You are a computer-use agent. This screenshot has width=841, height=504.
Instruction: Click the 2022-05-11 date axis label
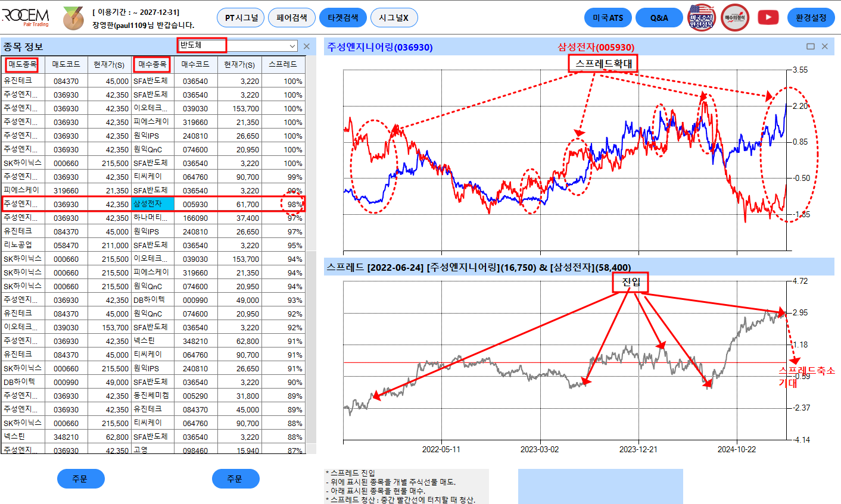[441, 449]
